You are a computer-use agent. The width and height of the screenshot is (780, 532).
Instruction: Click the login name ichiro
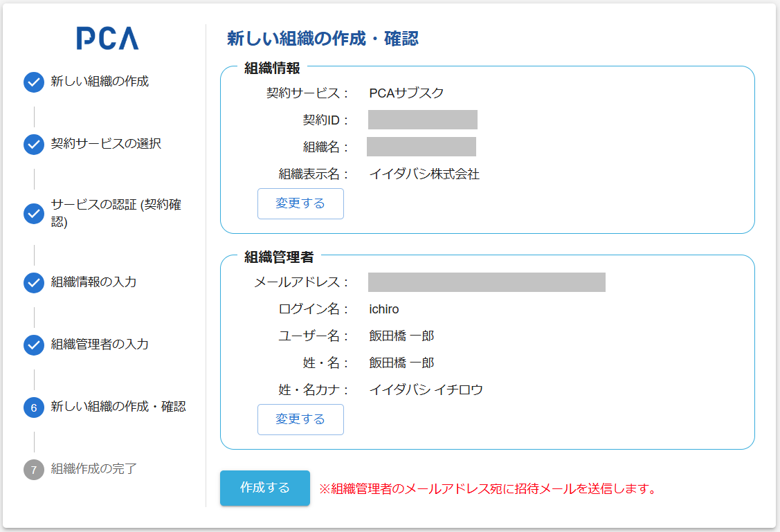tap(384, 309)
